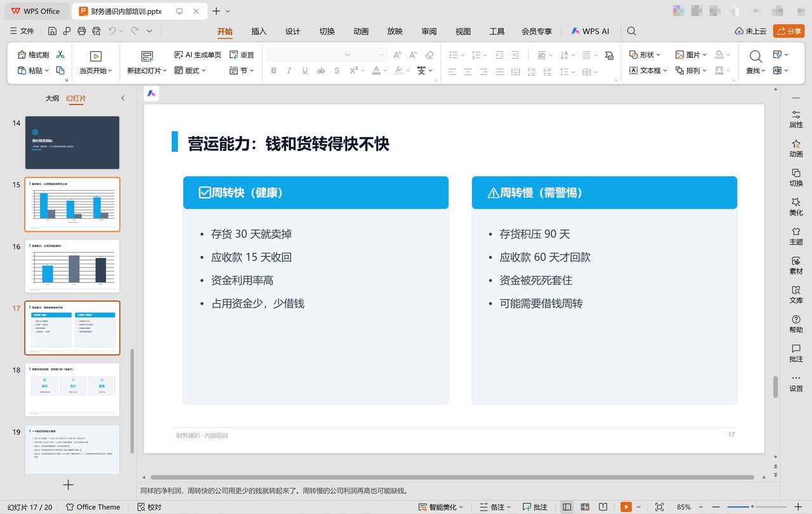Image resolution: width=812 pixels, height=514 pixels.
Task: Click the italic I formatting icon
Action: (290, 71)
